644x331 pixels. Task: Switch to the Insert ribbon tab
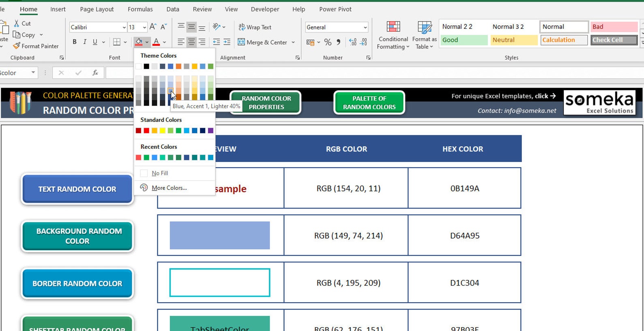pyautogui.click(x=58, y=9)
